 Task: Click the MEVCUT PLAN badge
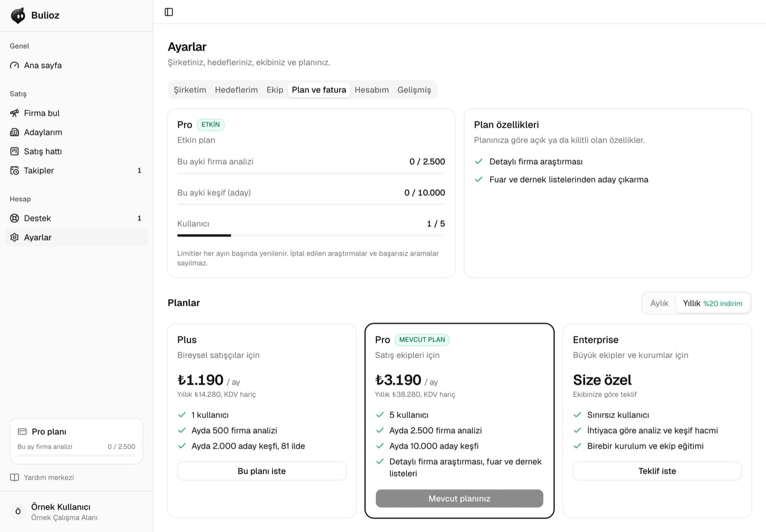pyautogui.click(x=422, y=340)
